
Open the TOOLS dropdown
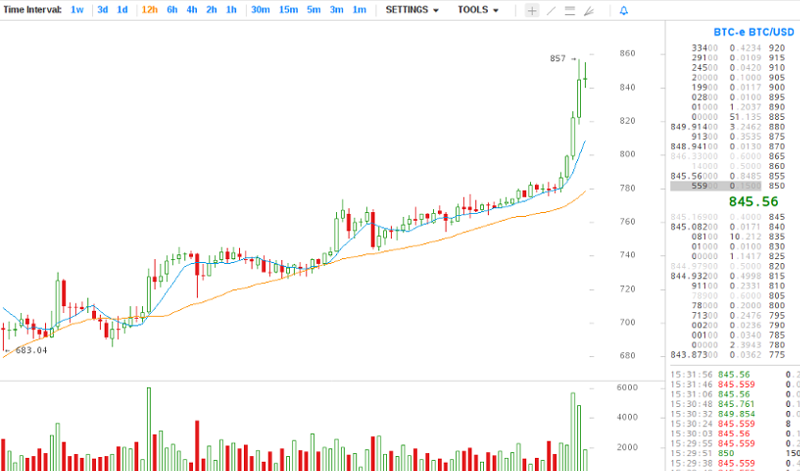point(478,10)
